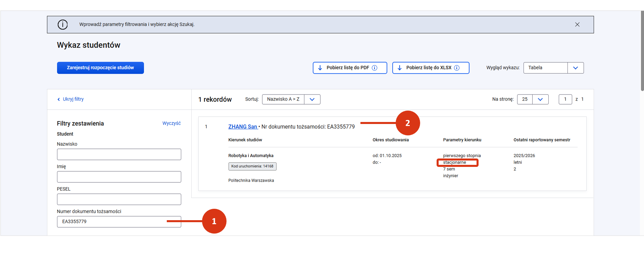This screenshot has width=644, height=253.
Task: Click the Politechnika Warszawska text
Action: click(x=251, y=180)
